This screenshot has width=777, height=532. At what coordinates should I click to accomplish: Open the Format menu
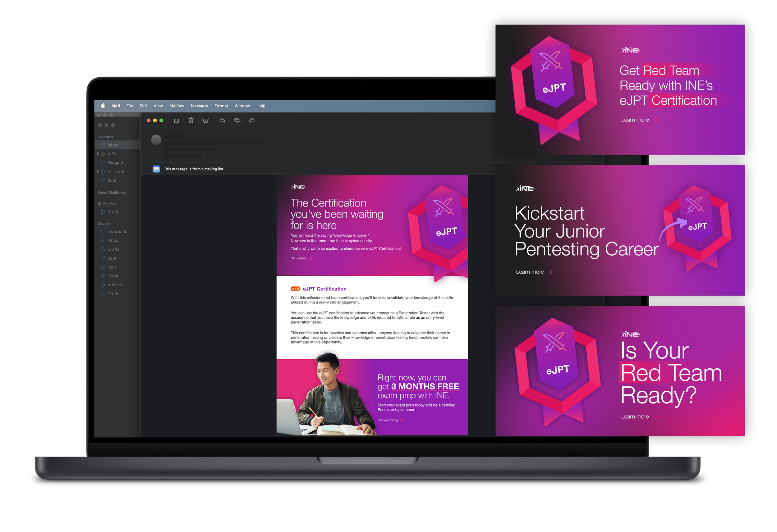click(x=221, y=106)
